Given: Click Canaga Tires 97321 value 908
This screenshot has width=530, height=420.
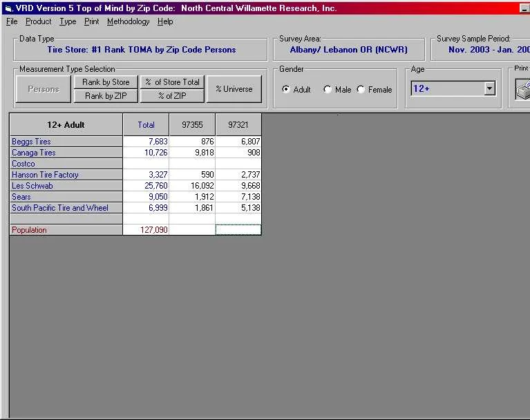Looking at the screenshot, I should click(238, 153).
